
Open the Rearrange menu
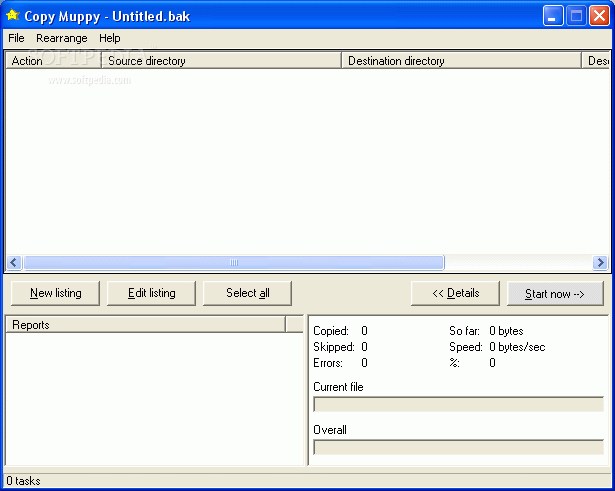pos(62,38)
